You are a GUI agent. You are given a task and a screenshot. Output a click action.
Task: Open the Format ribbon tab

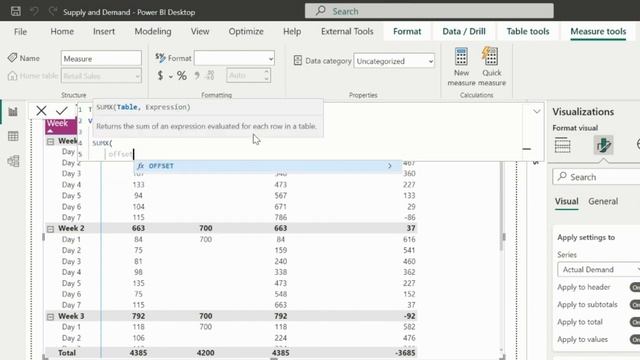[407, 31]
